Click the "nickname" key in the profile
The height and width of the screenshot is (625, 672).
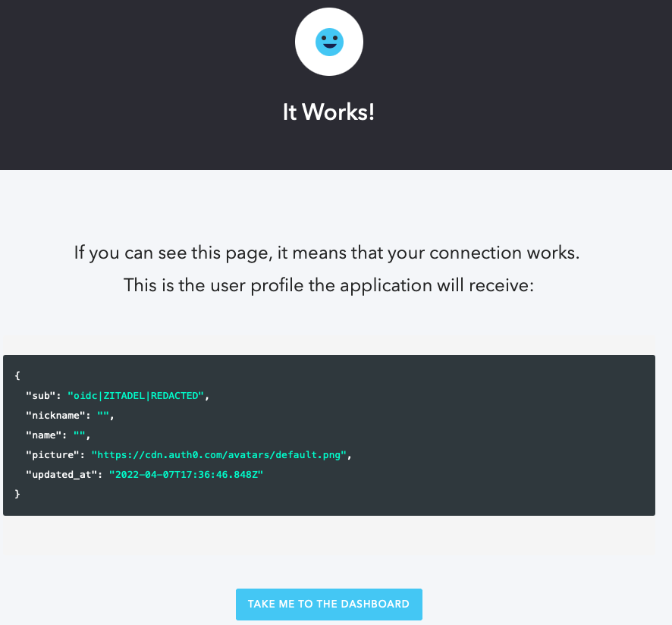click(55, 415)
